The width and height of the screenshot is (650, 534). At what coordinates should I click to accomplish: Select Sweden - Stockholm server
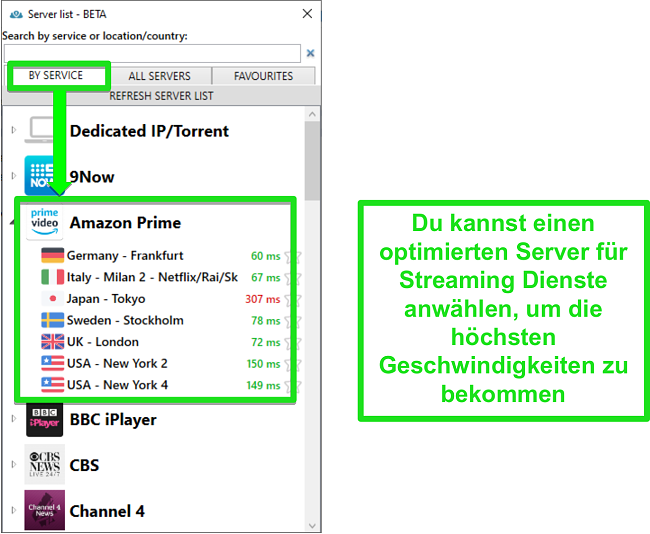coord(125,320)
